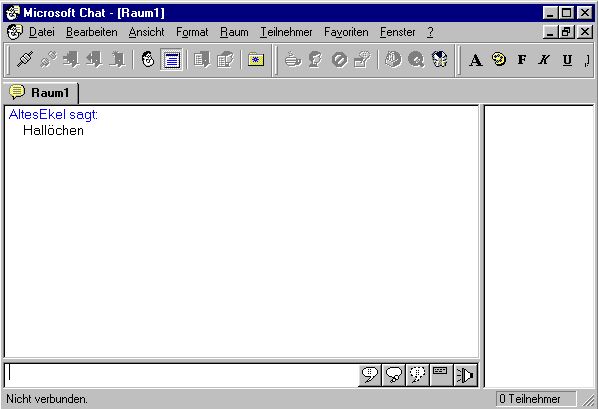This screenshot has width=598, height=409.
Task: Minimize the Microsoft Chat window
Action: click(550, 13)
